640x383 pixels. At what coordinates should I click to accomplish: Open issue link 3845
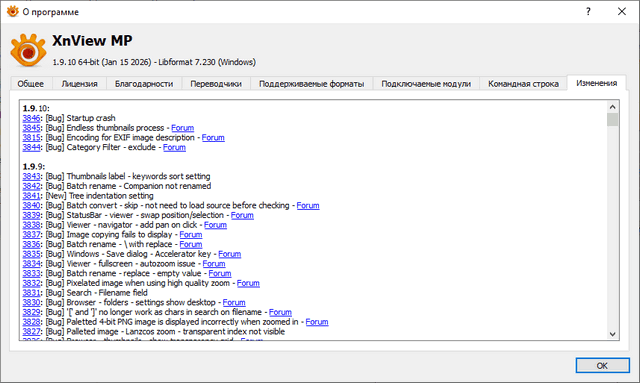point(31,128)
